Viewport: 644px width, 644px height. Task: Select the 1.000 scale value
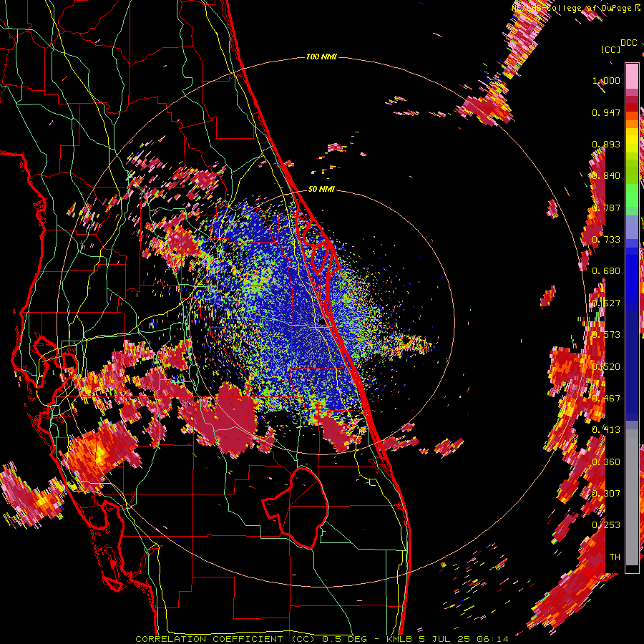tap(606, 80)
